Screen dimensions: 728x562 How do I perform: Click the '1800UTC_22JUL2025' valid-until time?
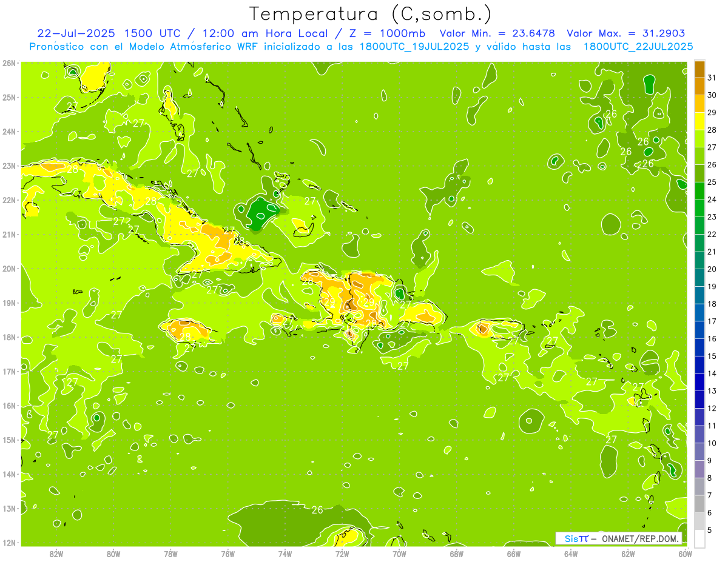pos(638,46)
